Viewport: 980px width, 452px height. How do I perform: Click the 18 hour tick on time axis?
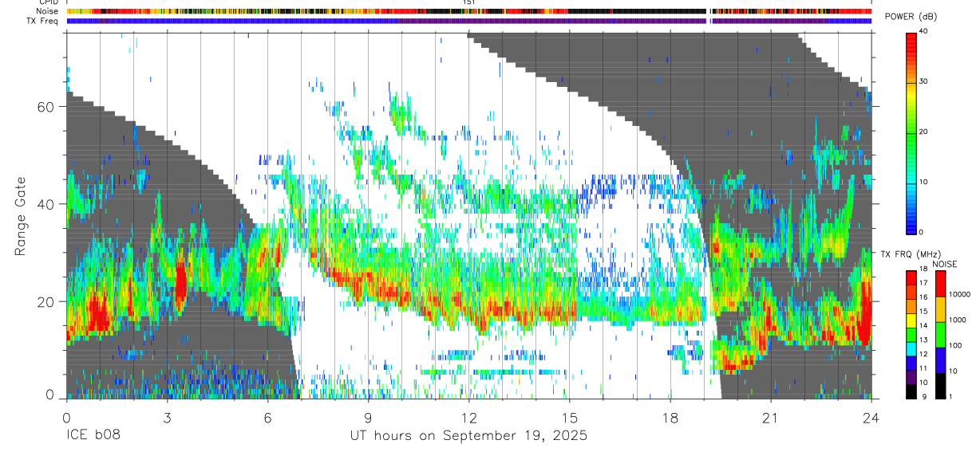point(670,417)
